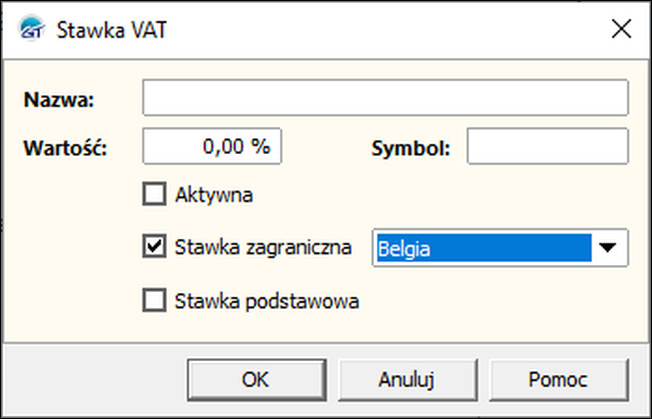
Task: Close the Stawka VAT dialog
Action: click(x=621, y=30)
